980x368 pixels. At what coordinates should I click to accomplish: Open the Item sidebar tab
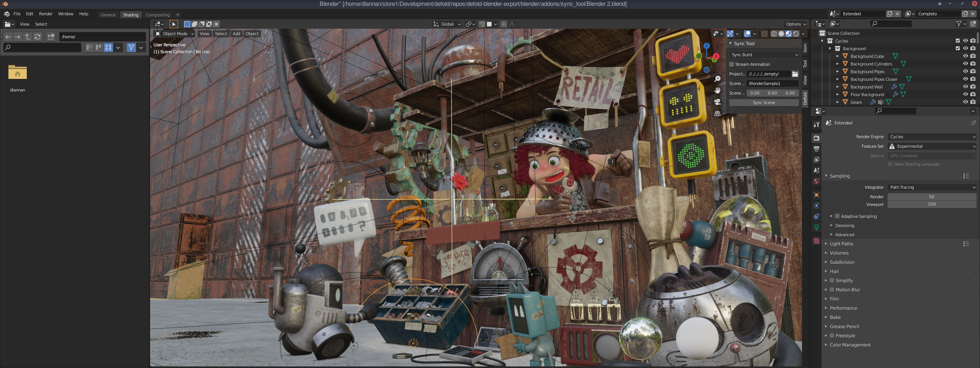805,48
